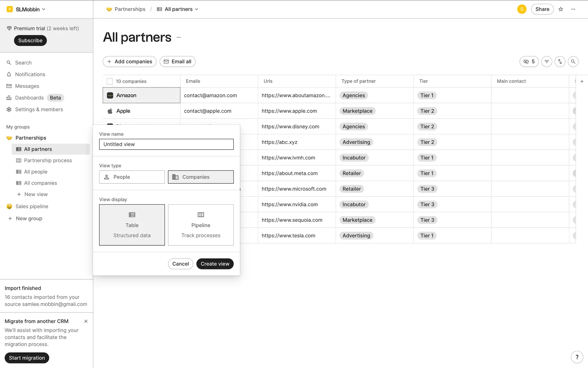
Task: Open the top-right more options ellipsis
Action: click(573, 9)
